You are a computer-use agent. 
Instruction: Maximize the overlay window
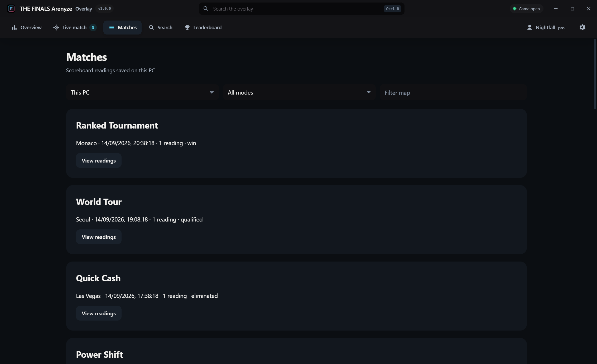[572, 9]
